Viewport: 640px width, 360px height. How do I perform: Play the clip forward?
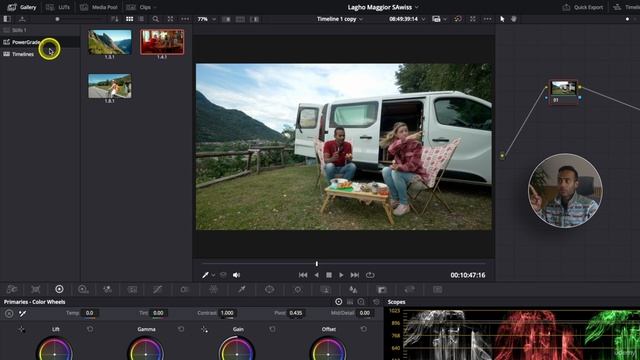pos(341,275)
